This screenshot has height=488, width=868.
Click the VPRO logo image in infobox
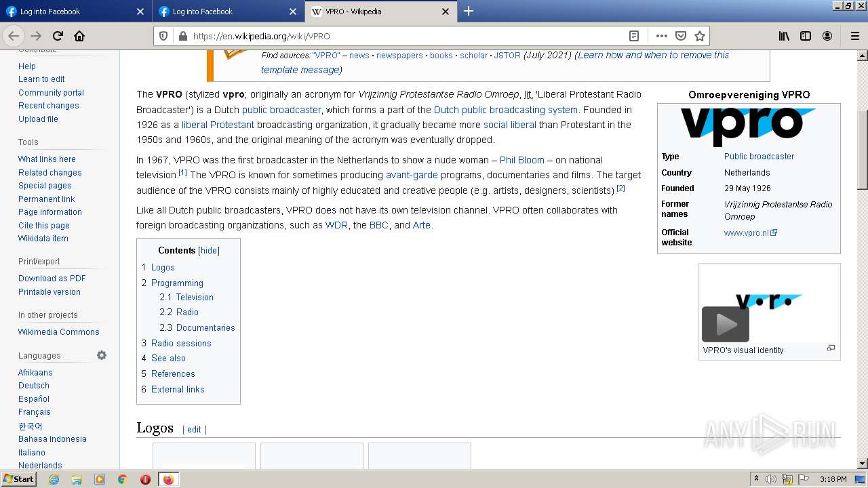[749, 126]
